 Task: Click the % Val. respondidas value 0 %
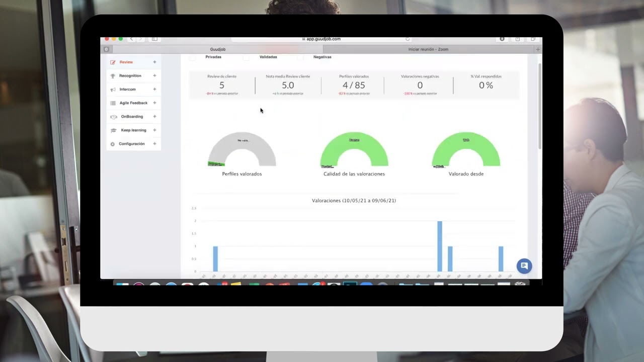[x=486, y=85]
